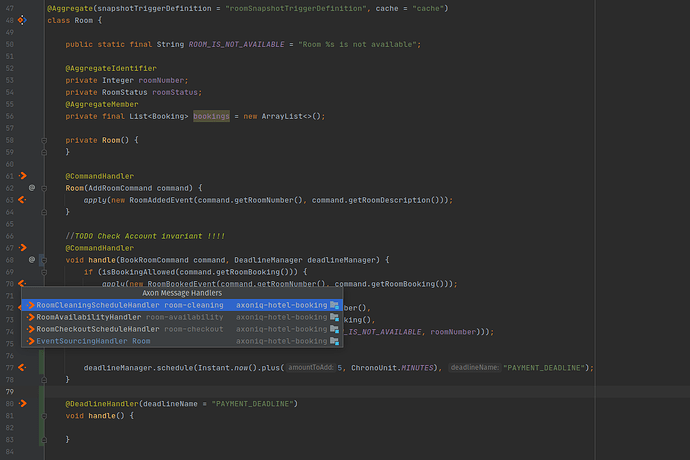
Task: Click the @Aggregate annotation on line 47
Action: pos(70,8)
